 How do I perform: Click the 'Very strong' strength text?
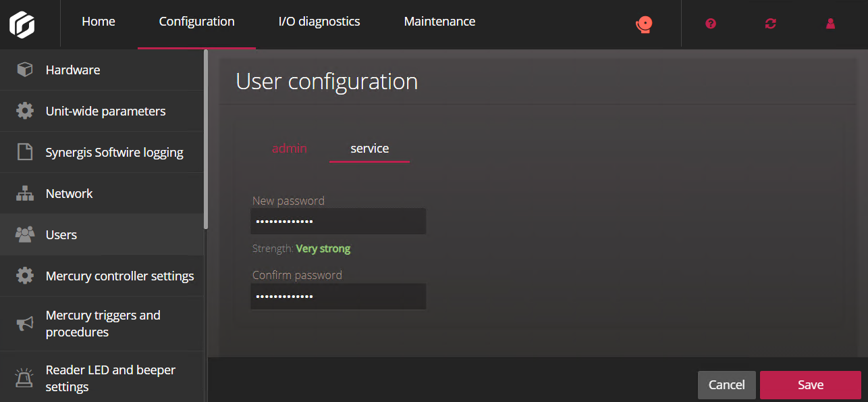point(323,249)
